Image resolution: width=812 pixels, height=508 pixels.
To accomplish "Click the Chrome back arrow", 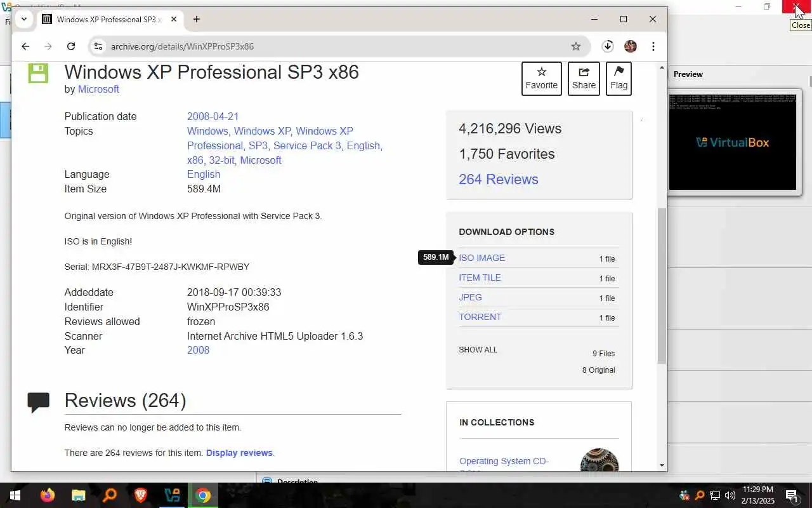I will point(25,46).
